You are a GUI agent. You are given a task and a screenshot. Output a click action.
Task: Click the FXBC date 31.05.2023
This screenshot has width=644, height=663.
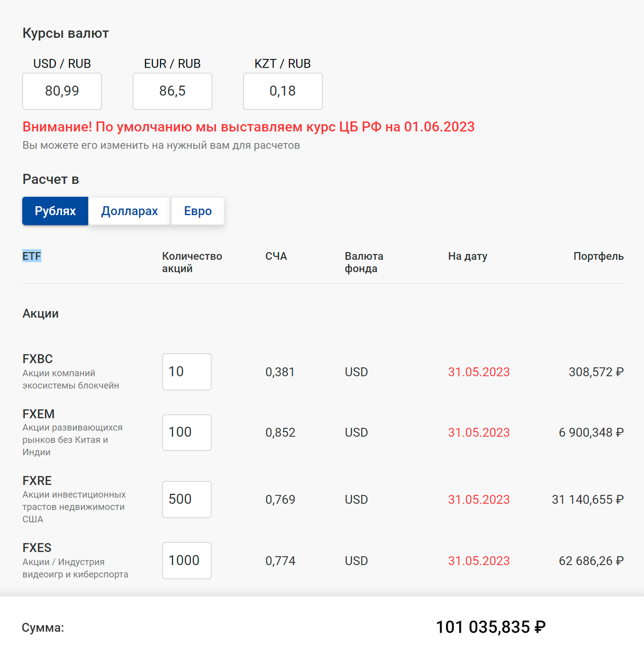coord(479,372)
